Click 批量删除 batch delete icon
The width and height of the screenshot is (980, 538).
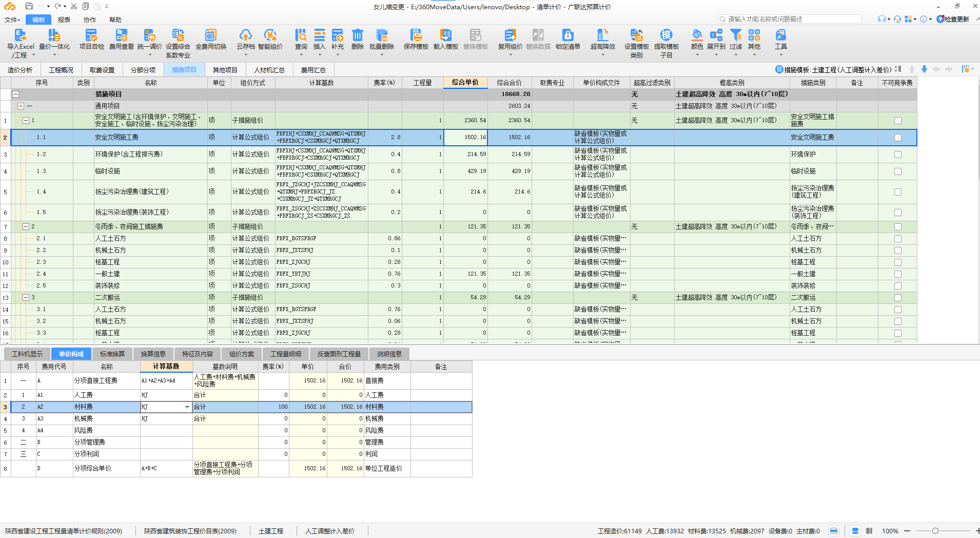382,35
